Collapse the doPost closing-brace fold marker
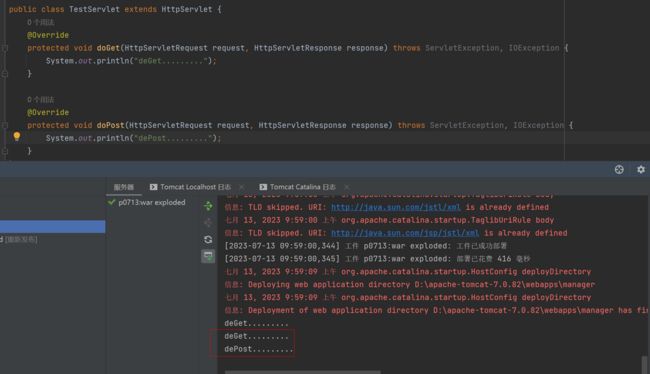 [5, 151]
